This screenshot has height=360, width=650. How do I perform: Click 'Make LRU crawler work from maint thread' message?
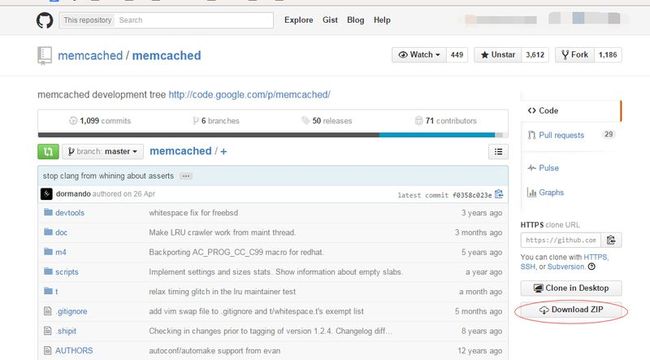click(x=222, y=232)
